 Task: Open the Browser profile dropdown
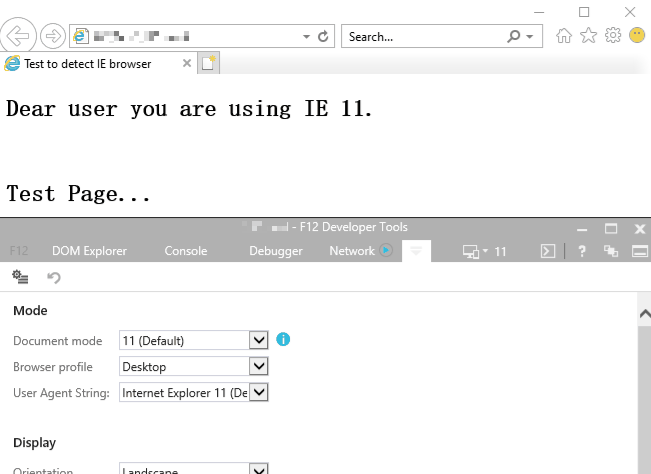193,366
